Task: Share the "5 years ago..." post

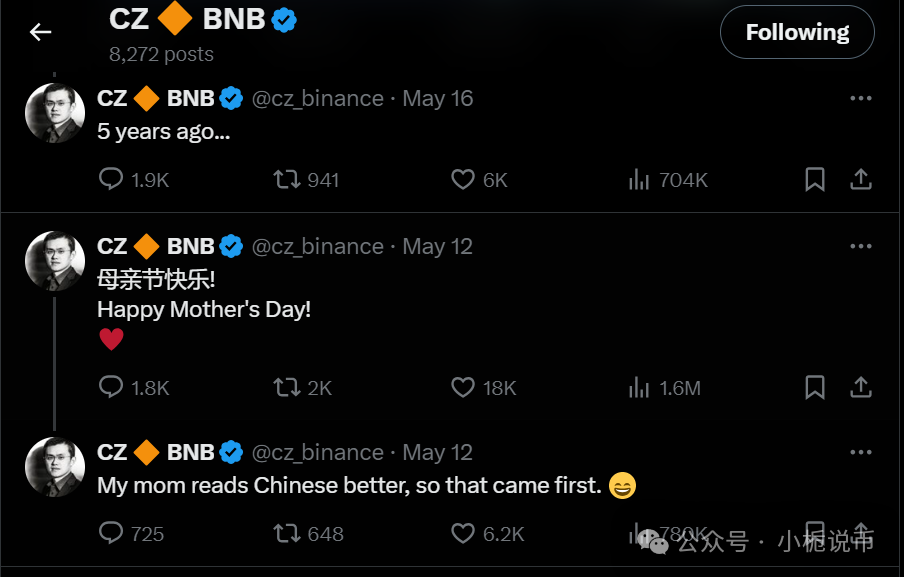Action: 860,180
